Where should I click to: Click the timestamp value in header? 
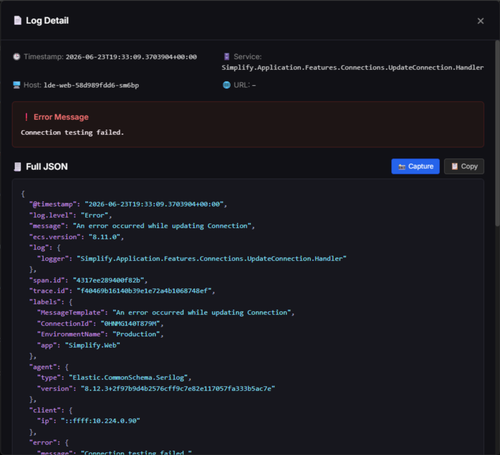pos(131,57)
